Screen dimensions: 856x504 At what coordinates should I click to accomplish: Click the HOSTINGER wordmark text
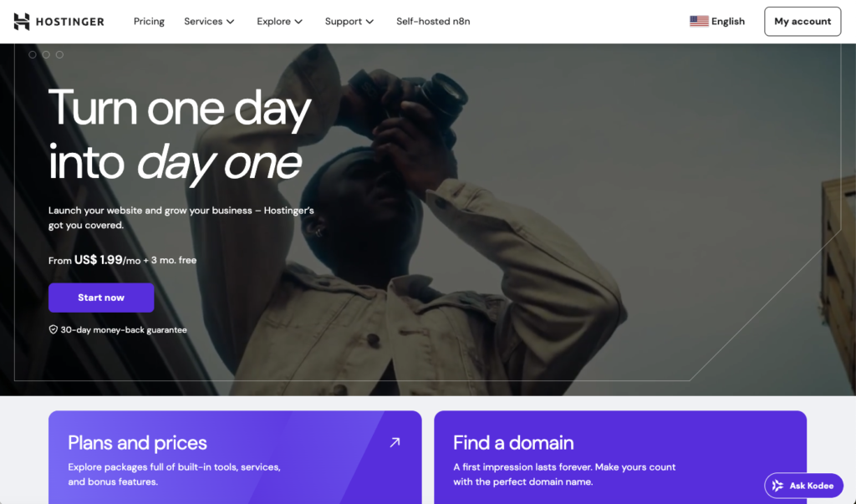(x=70, y=22)
